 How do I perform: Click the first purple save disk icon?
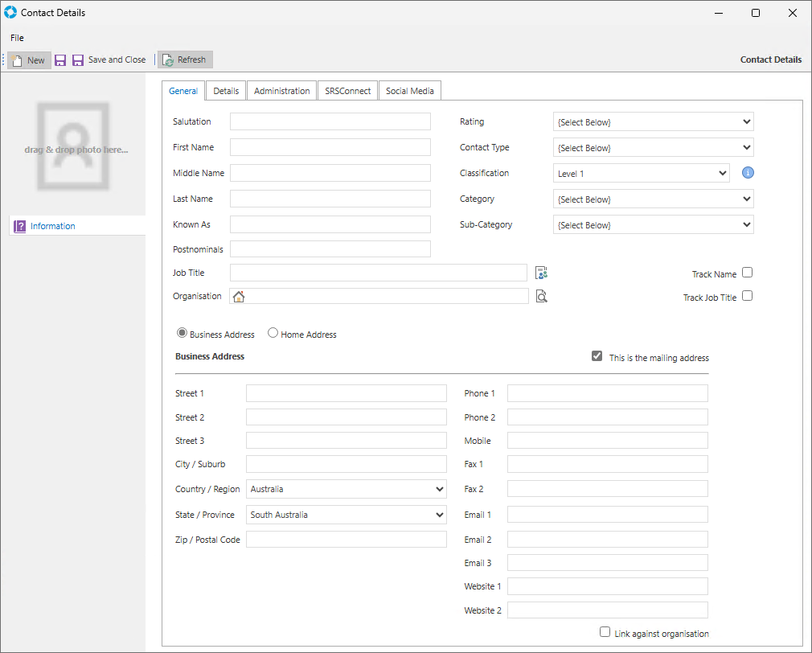tap(60, 60)
